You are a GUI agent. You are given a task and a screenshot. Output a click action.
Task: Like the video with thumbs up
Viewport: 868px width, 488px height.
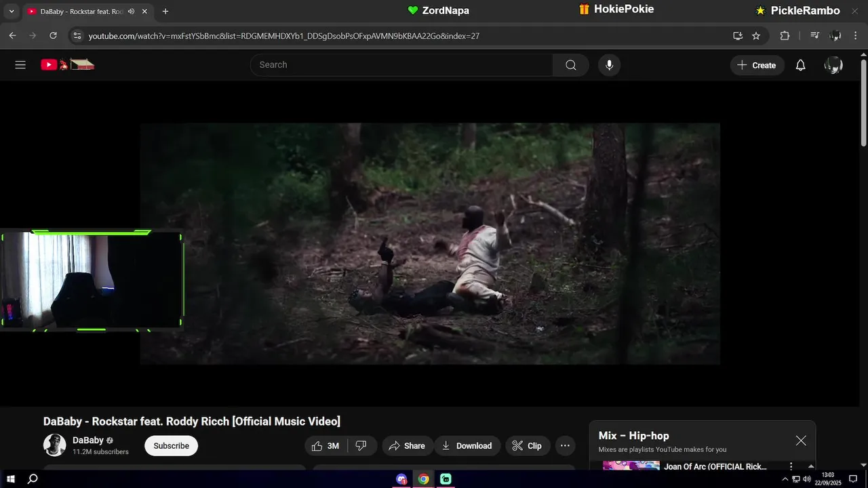[x=326, y=446]
